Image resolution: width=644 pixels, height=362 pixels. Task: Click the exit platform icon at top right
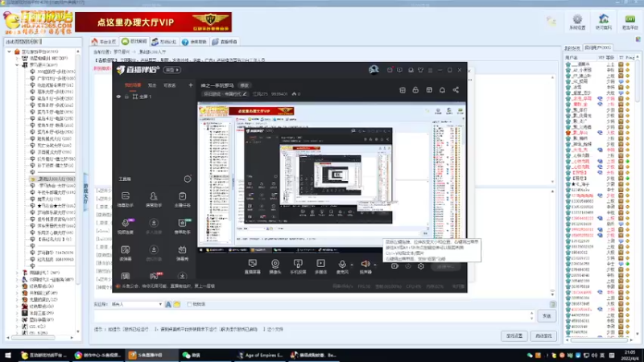630,22
